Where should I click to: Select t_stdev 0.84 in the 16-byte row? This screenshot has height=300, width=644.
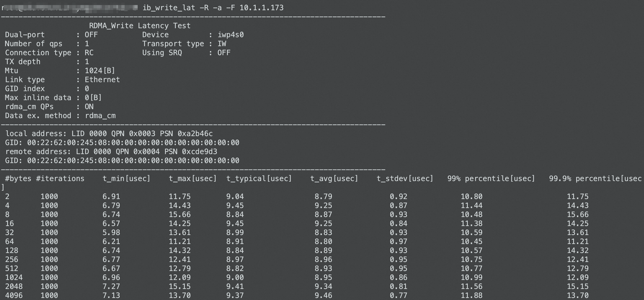(x=399, y=224)
